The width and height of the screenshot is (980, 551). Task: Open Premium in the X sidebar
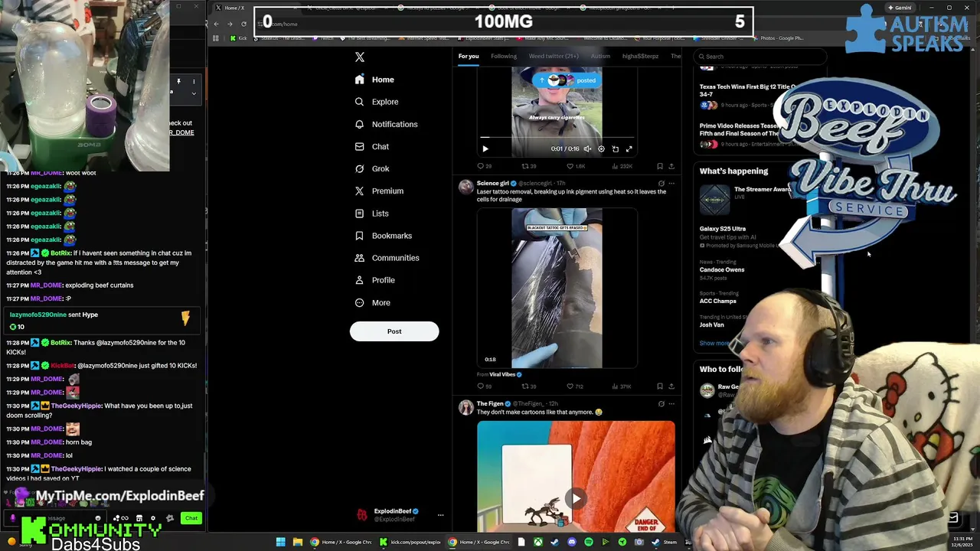[379, 191]
